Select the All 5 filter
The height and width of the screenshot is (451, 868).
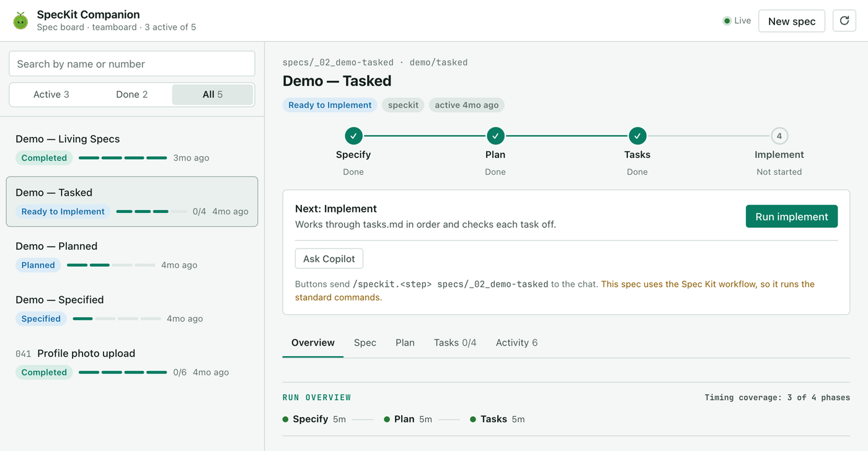[213, 95]
